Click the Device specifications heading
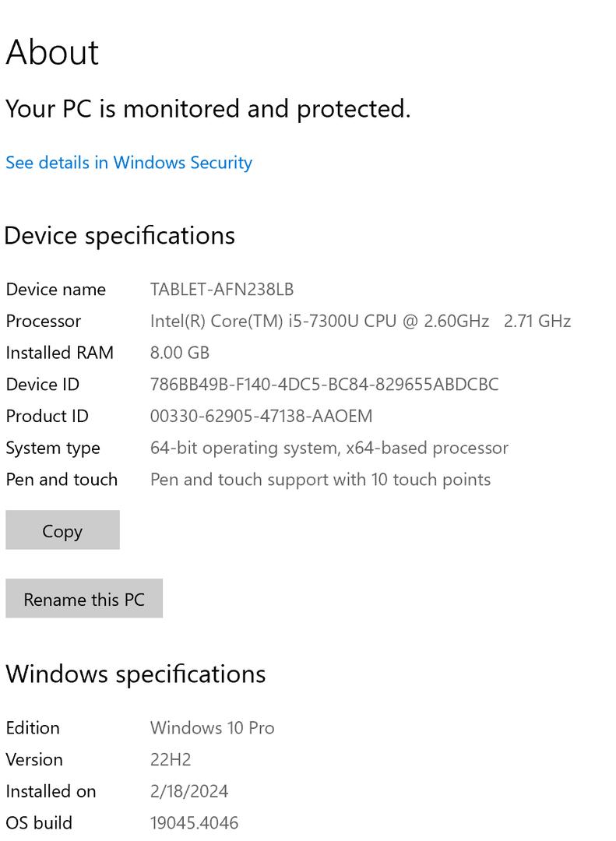616x841 pixels. (x=119, y=235)
